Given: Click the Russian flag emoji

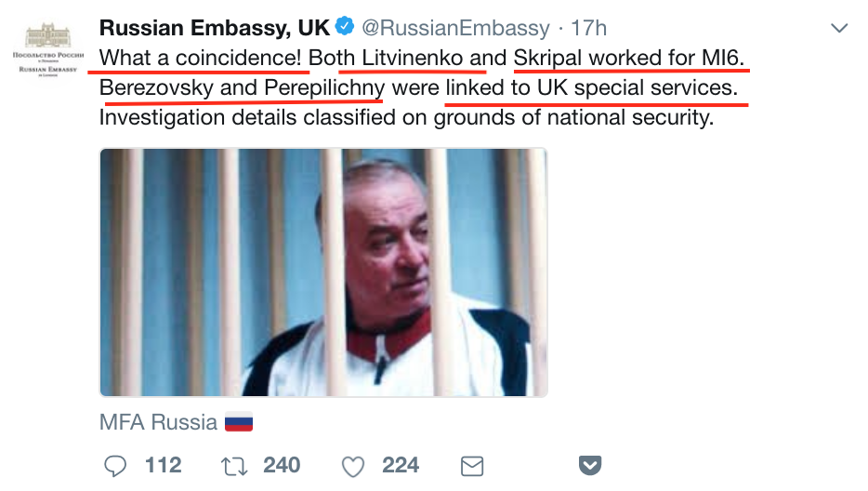Looking at the screenshot, I should (239, 422).
